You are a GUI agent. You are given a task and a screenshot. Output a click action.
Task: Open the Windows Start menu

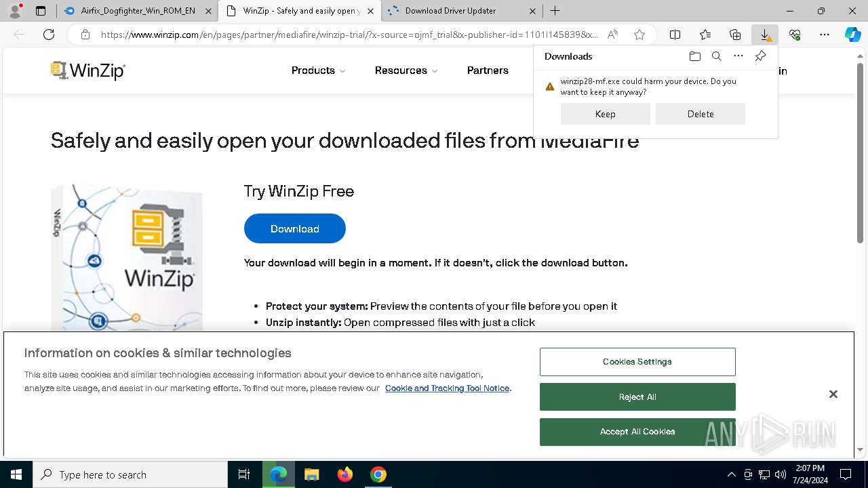[16, 474]
